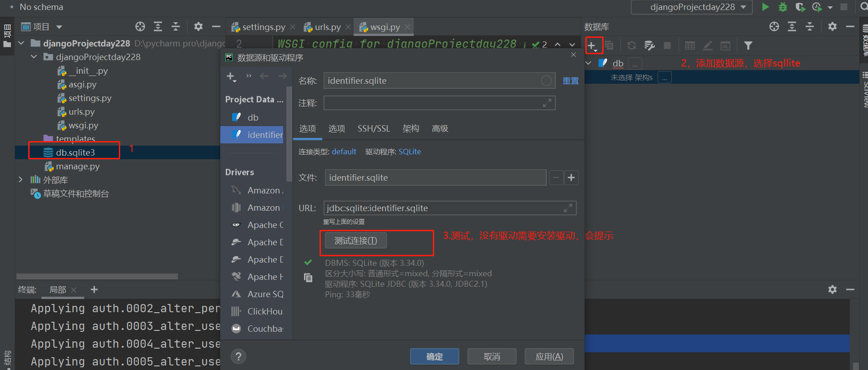The height and width of the screenshot is (370, 868).
Task: Collapse all icon in Database panel
Action: pyautogui.click(x=810, y=26)
